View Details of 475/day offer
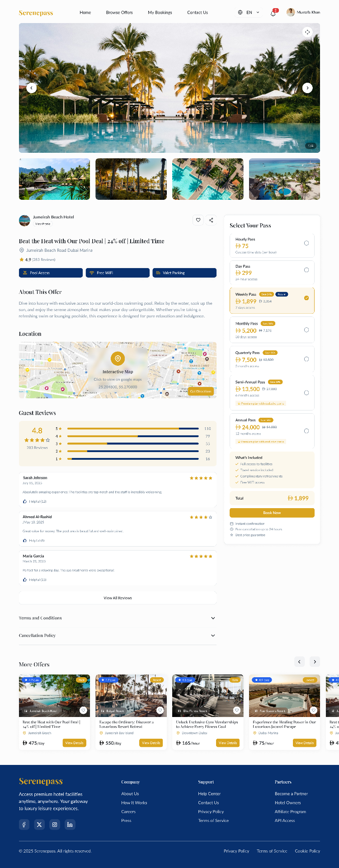The height and width of the screenshot is (868, 339). tap(74, 743)
